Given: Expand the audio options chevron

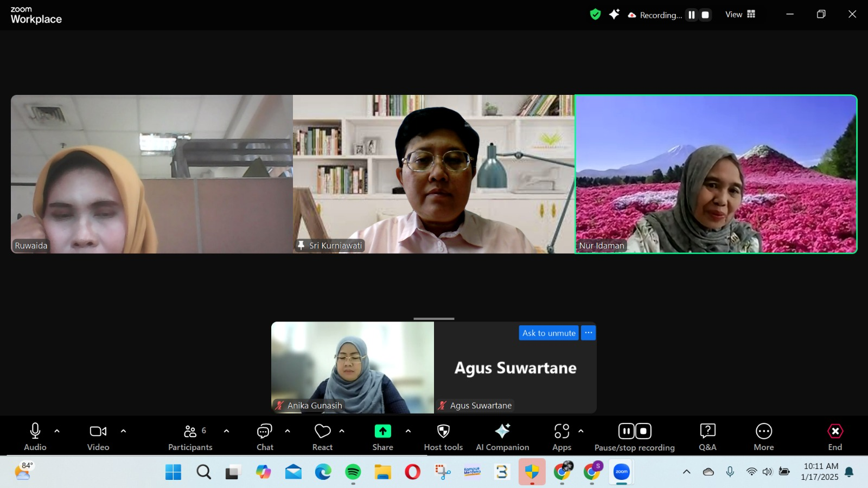Looking at the screenshot, I should [57, 431].
